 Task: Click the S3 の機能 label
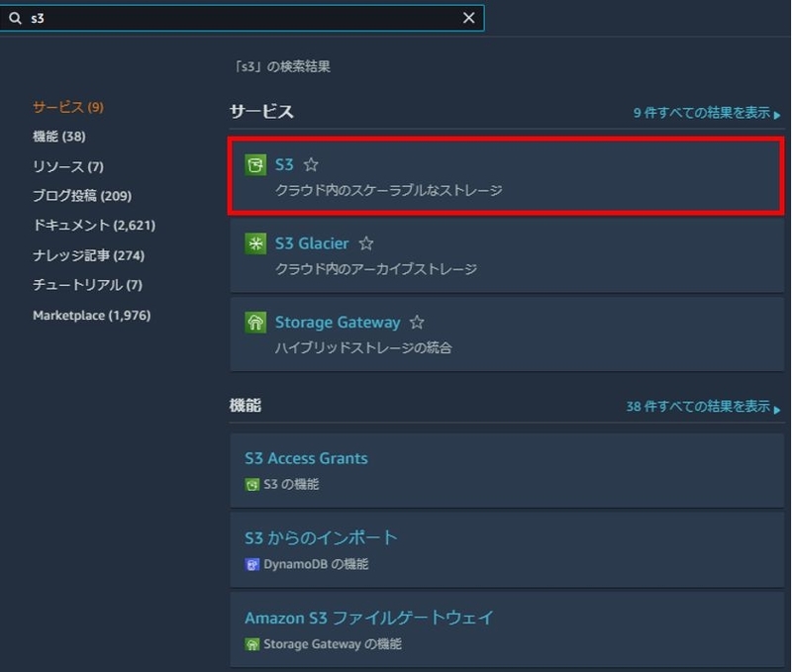tap(291, 484)
